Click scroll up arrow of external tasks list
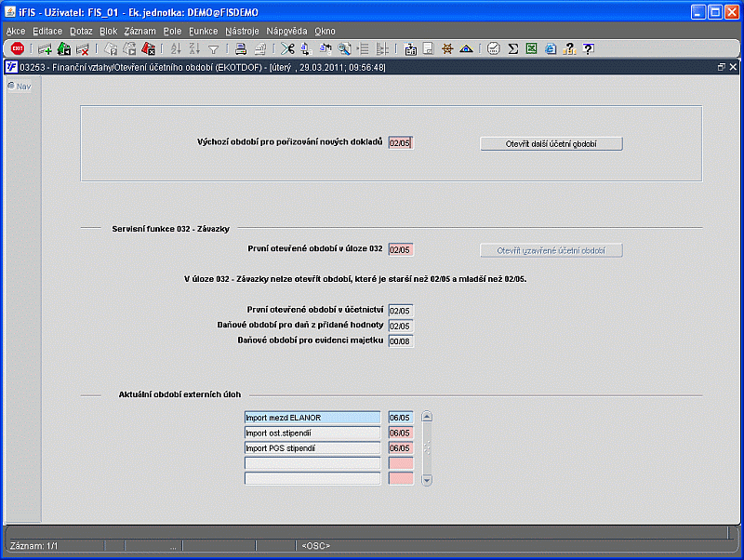 point(427,417)
